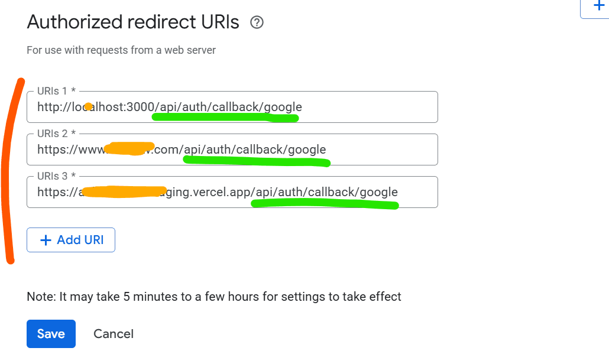Click the 'URIs 3 *' field label
Viewport: 609px width, 364px height.
56,176
